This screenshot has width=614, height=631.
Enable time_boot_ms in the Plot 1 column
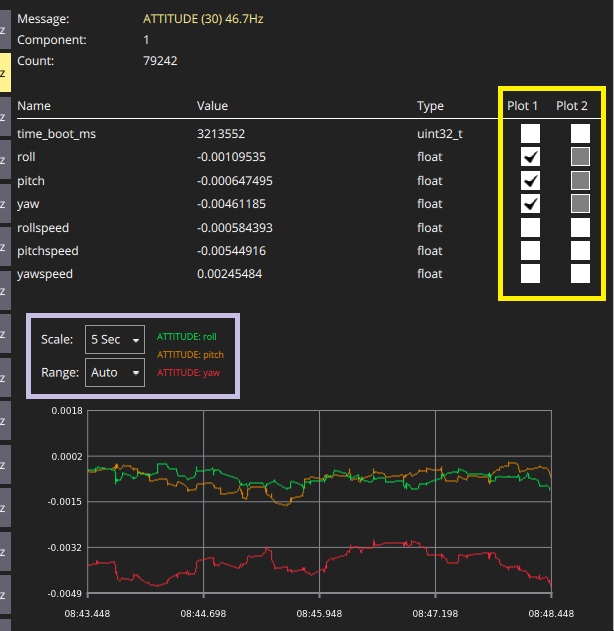[x=531, y=133]
